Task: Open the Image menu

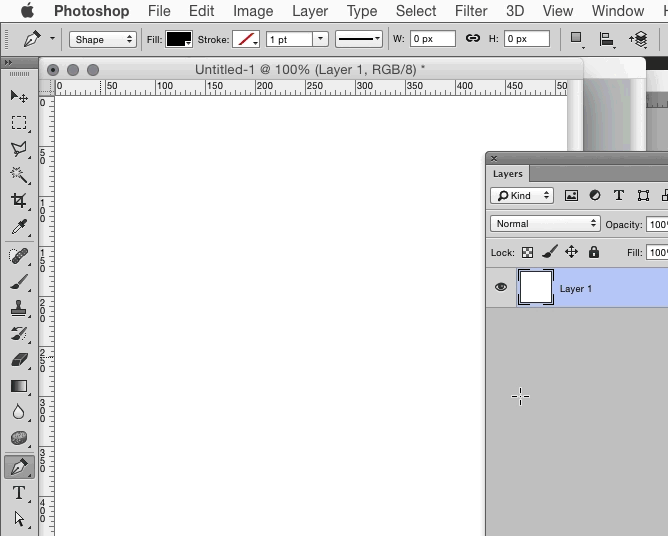Action: click(253, 11)
